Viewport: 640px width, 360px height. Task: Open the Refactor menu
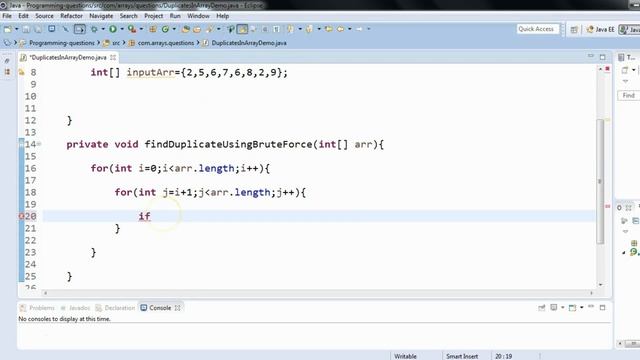pos(71,16)
